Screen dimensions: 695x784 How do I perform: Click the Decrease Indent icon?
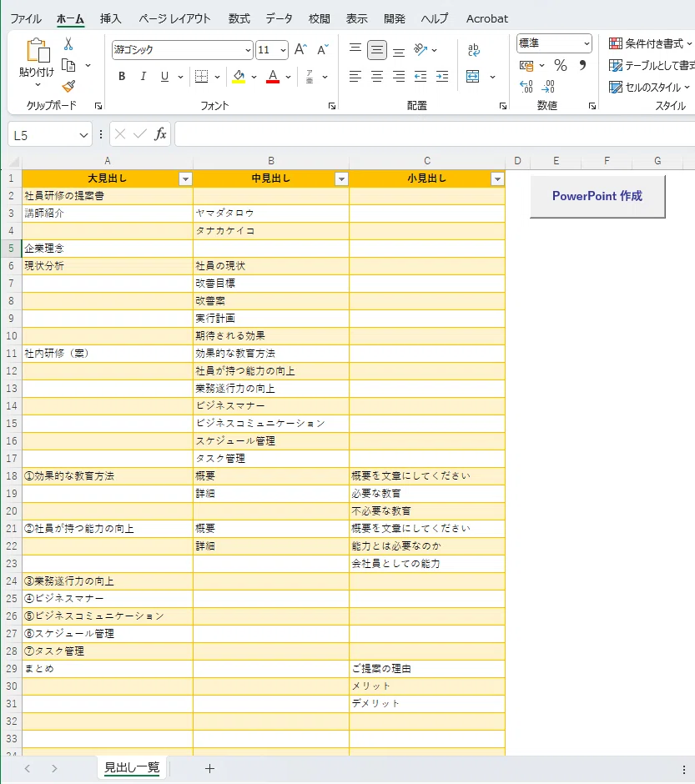click(x=421, y=77)
